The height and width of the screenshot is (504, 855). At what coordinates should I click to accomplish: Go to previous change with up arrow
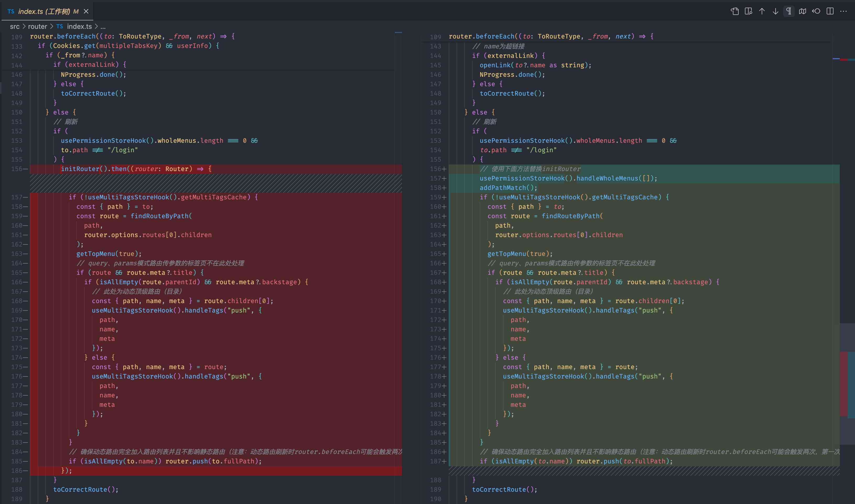click(x=762, y=11)
